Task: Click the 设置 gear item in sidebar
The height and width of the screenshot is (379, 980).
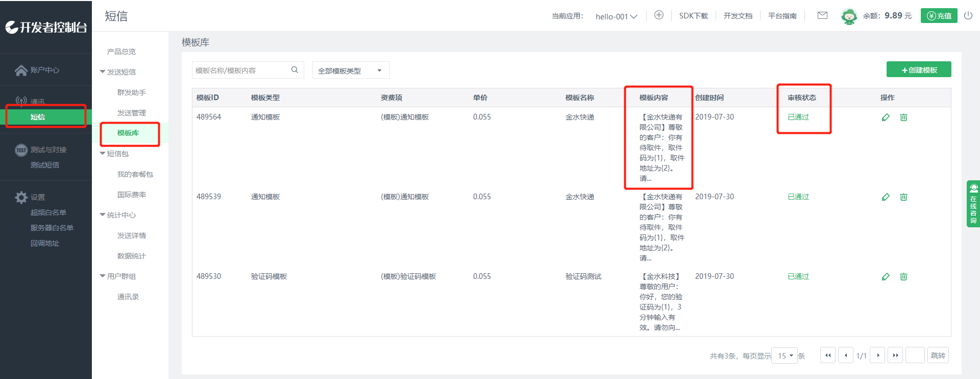Action: tap(30, 197)
